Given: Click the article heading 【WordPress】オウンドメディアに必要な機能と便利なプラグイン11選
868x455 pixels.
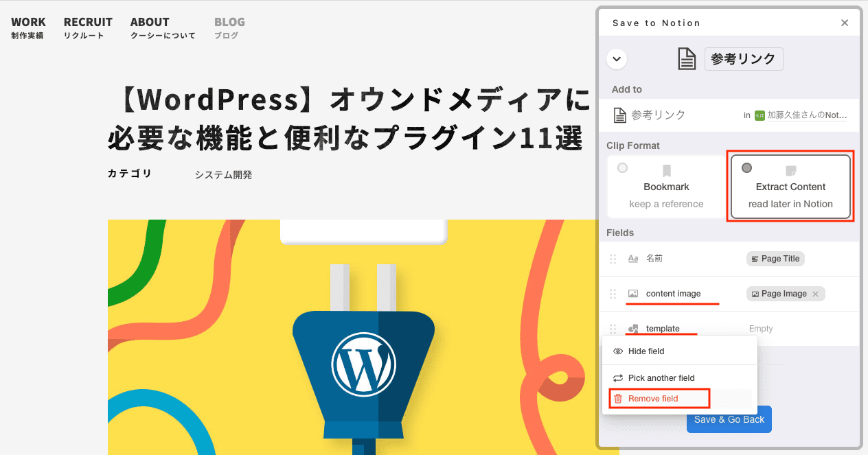Looking at the screenshot, I should [x=349, y=119].
